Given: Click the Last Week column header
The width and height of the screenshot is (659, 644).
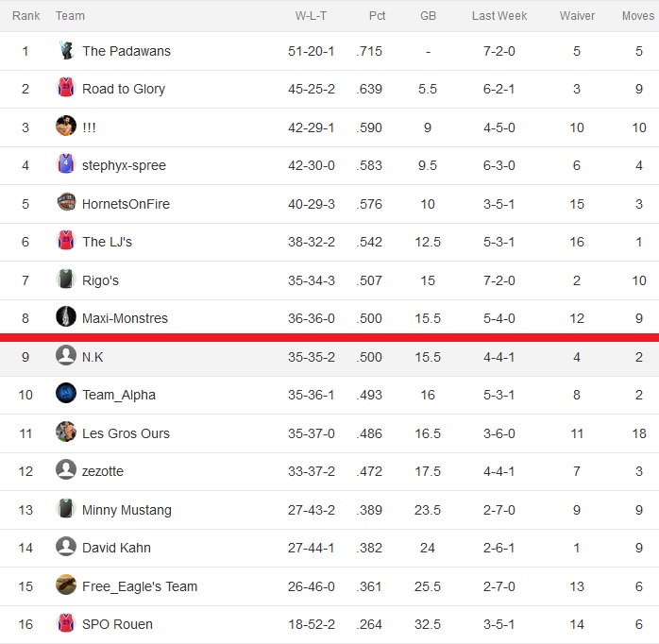Looking at the screenshot, I should [x=499, y=15].
